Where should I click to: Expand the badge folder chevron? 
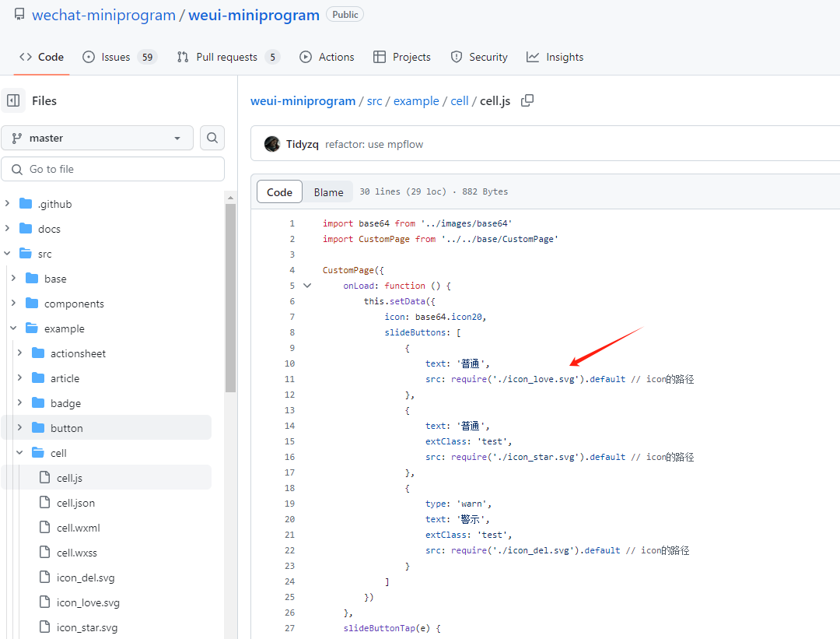pos(19,403)
